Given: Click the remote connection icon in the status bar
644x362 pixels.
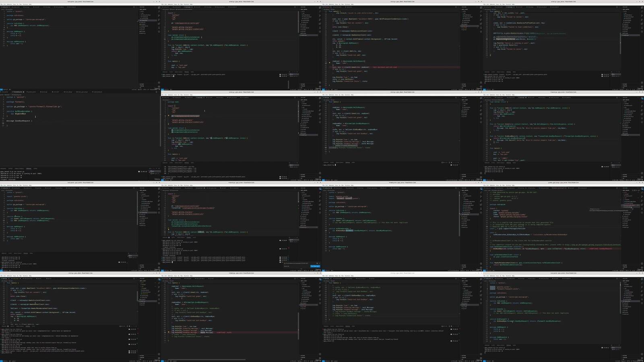Looking at the screenshot, I should 2,89.
